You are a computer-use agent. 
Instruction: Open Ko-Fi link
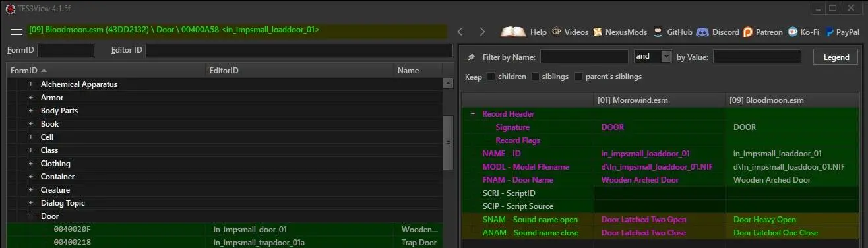(810, 32)
